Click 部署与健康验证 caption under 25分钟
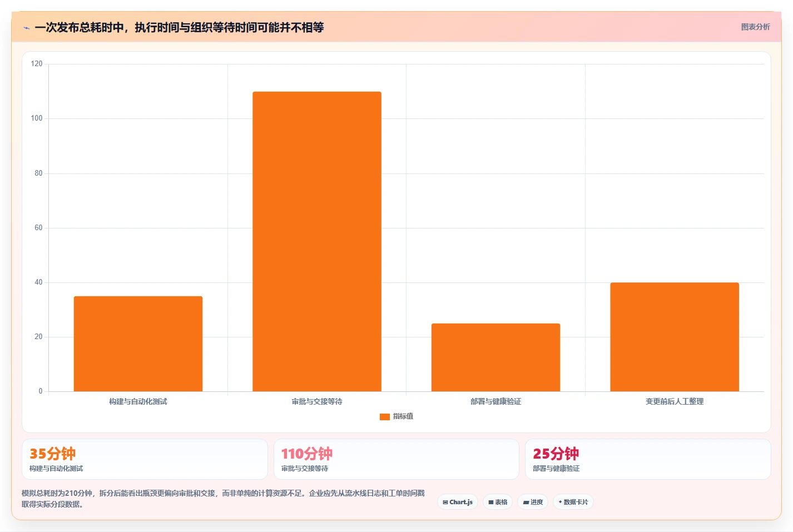 pos(556,469)
